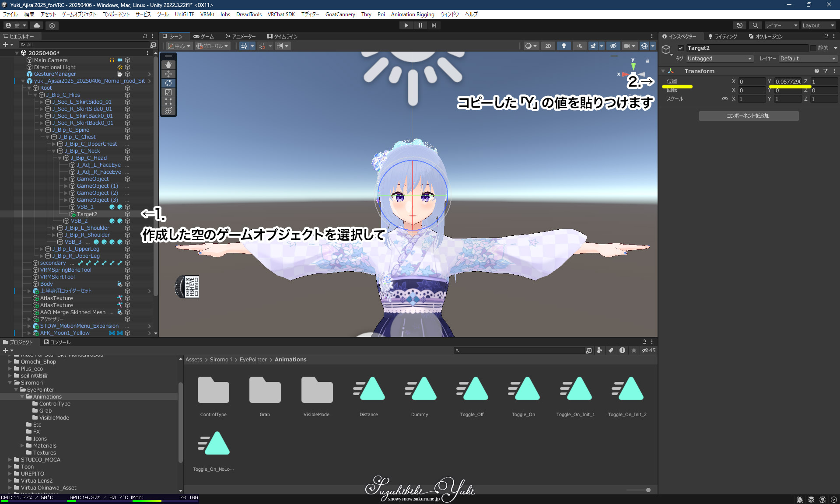Image resolution: width=840 pixels, height=504 pixels.
Task: Select the Rotate tool in scene toolbar
Action: [x=168, y=83]
